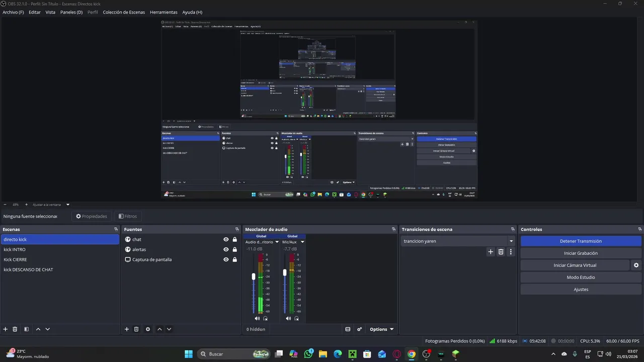Enable Modo Estudio
The height and width of the screenshot is (362, 644).
[581, 277]
